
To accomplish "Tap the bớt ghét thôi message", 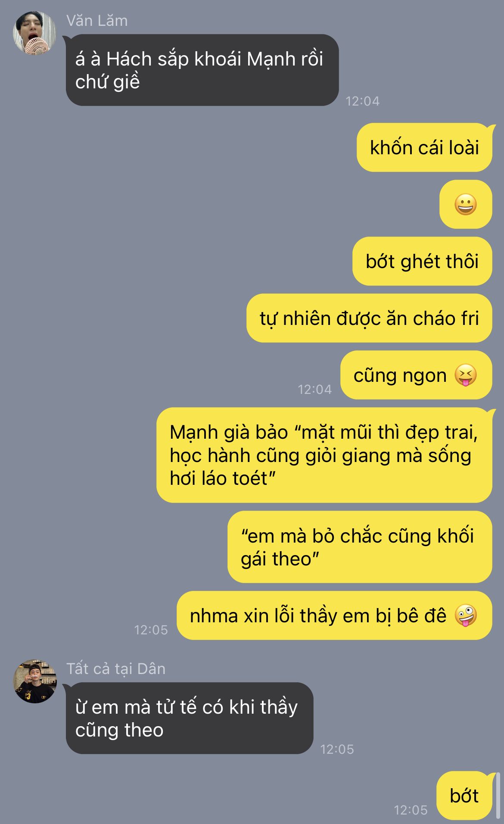I will tap(422, 261).
